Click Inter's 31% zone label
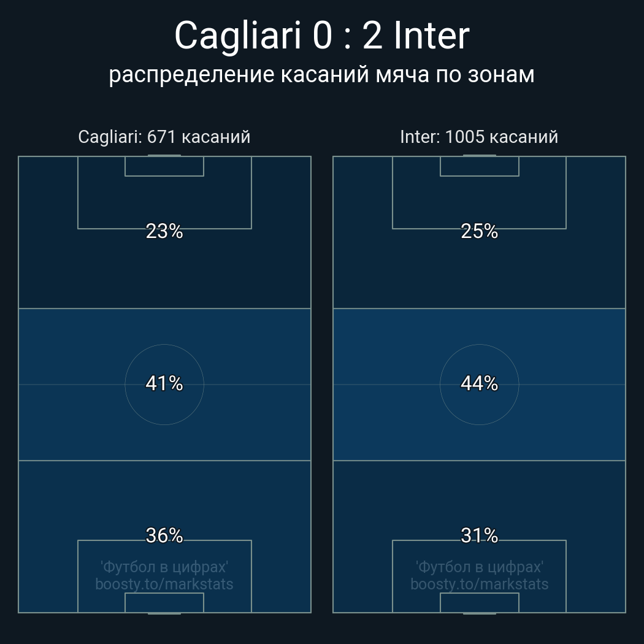Viewport: 644px width, 644px height. 479,535
